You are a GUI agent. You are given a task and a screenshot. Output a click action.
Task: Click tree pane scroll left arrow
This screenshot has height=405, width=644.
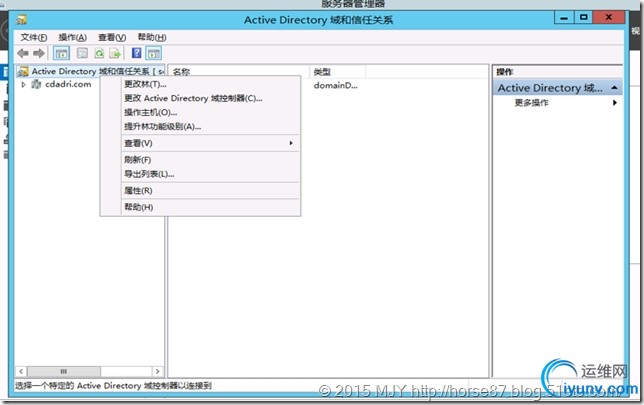21,371
